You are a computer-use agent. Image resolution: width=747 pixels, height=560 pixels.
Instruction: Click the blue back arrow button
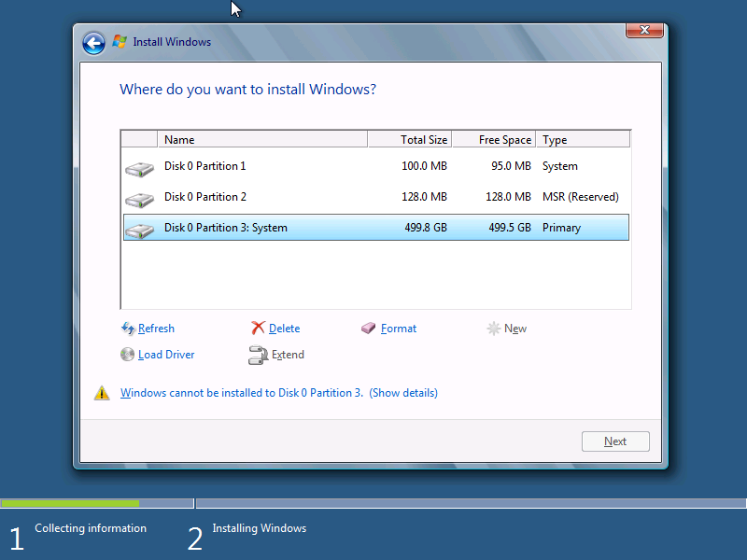click(x=93, y=43)
